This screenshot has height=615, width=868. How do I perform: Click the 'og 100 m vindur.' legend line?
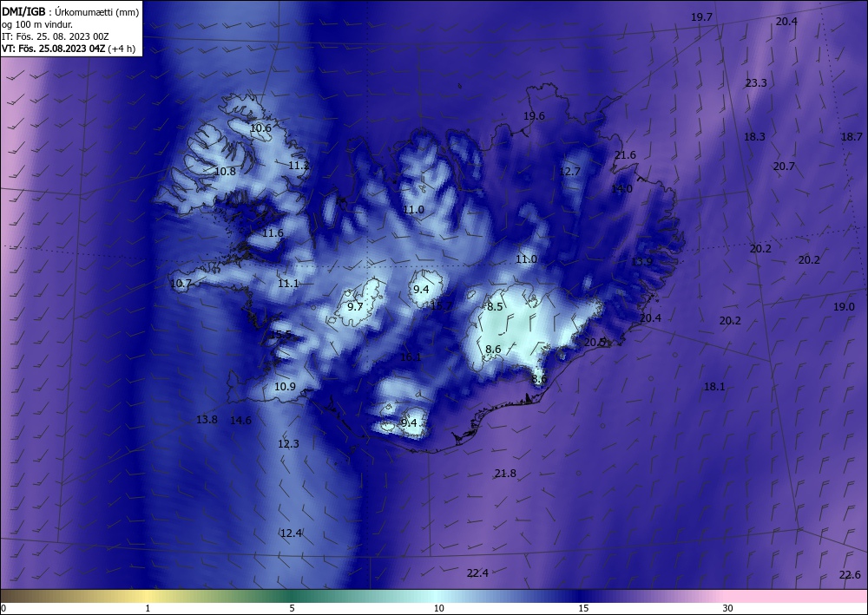click(37, 24)
